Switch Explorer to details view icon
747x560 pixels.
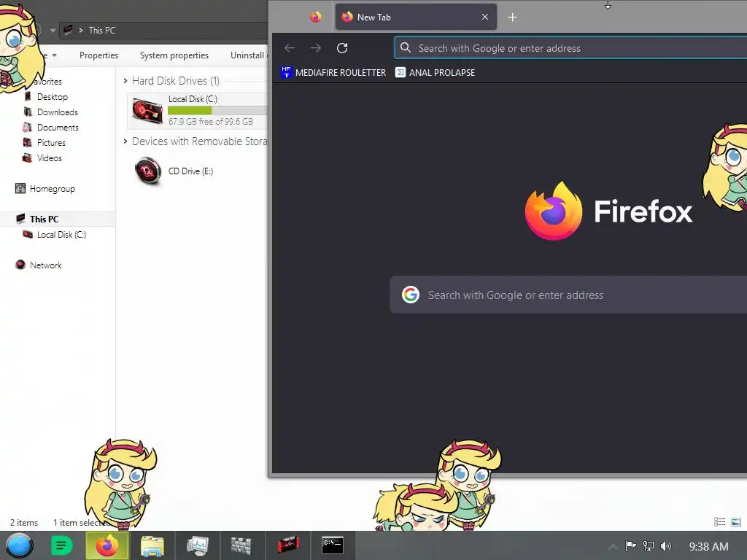tap(719, 522)
